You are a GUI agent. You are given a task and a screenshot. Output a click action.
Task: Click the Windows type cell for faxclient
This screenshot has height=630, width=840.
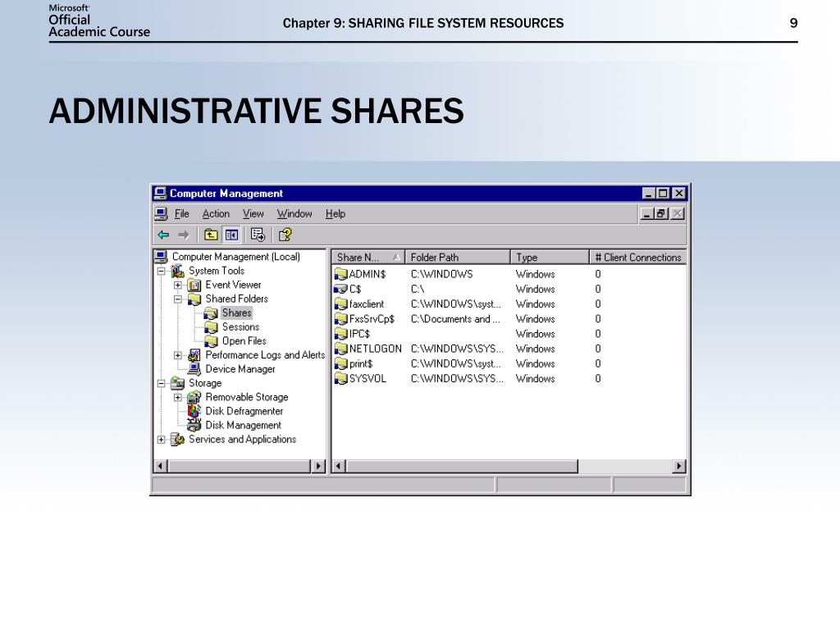[535, 304]
